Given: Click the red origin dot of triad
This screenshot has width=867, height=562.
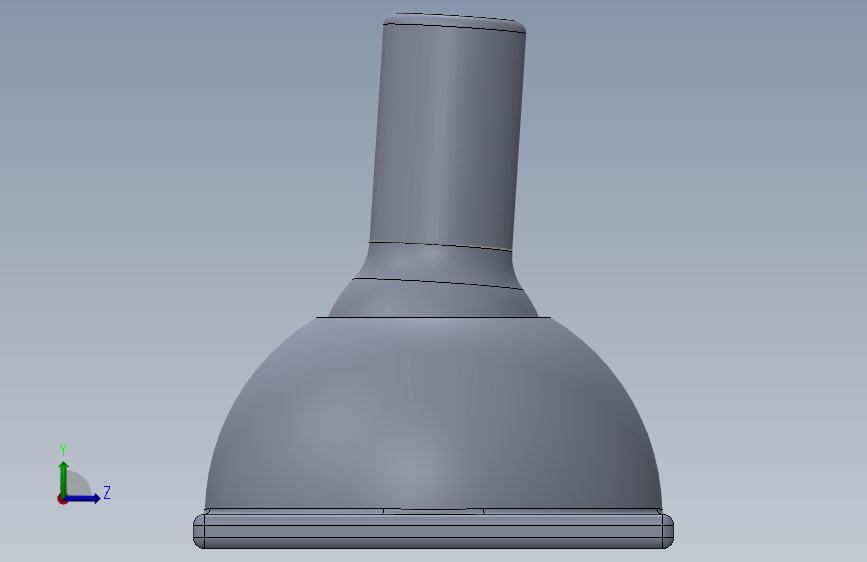Looking at the screenshot, I should coord(61,499).
